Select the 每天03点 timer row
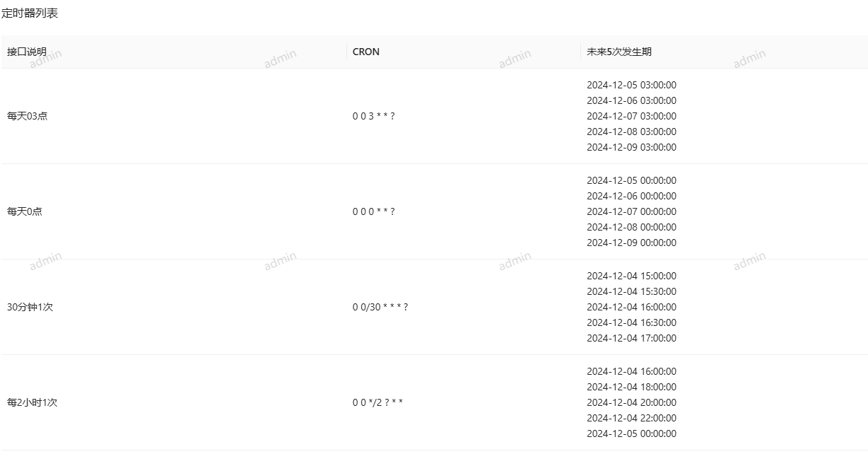 pos(434,116)
